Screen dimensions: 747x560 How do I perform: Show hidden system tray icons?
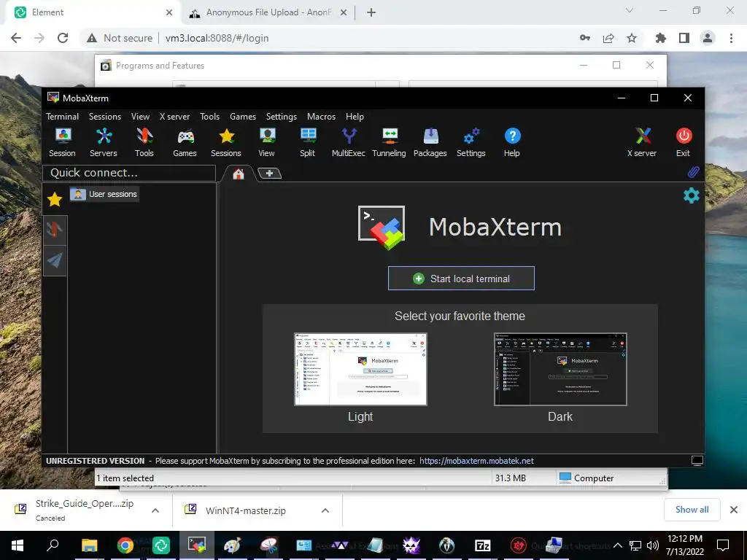(618, 545)
